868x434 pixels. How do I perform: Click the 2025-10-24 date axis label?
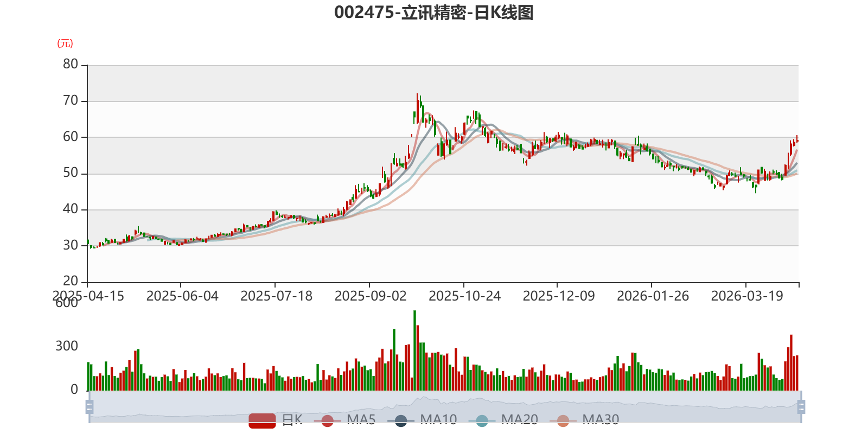pos(464,296)
